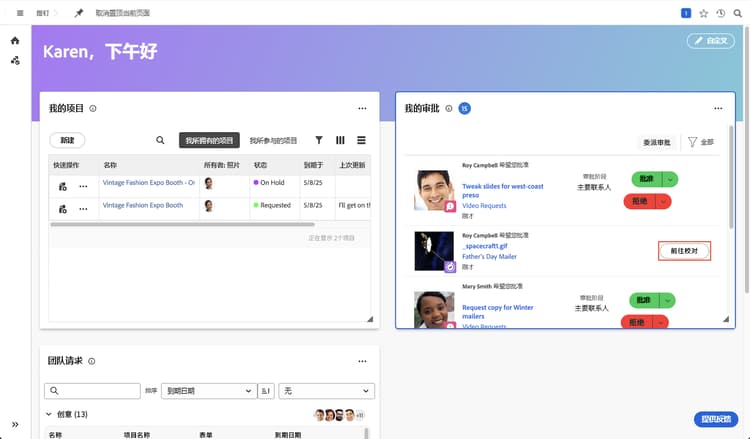Click search icon in 我的项目 toolbar

click(x=160, y=140)
